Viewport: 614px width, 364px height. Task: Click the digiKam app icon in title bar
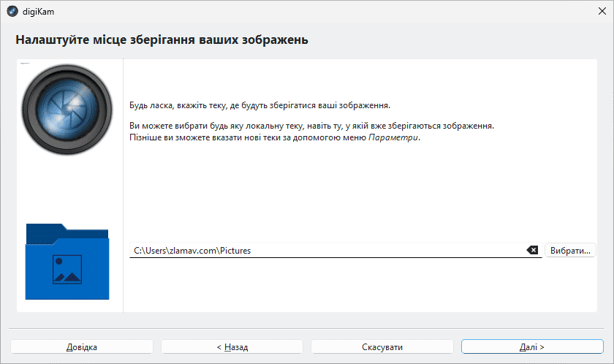12,11
